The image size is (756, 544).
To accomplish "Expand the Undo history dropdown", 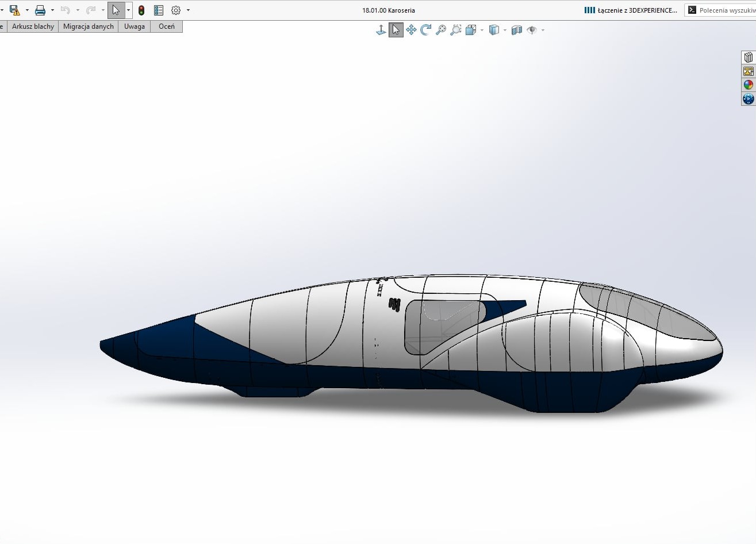I will click(x=77, y=10).
